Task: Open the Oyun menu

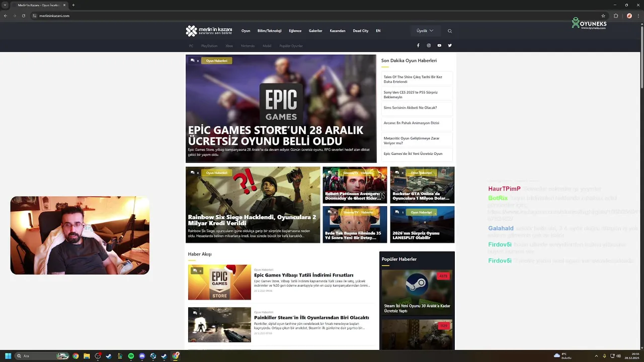Action: (x=246, y=31)
